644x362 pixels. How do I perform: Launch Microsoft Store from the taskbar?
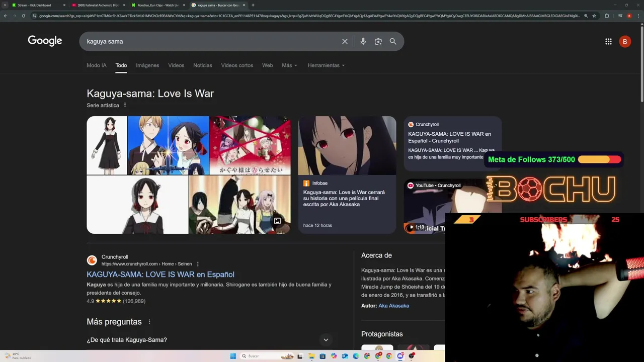[323, 356]
